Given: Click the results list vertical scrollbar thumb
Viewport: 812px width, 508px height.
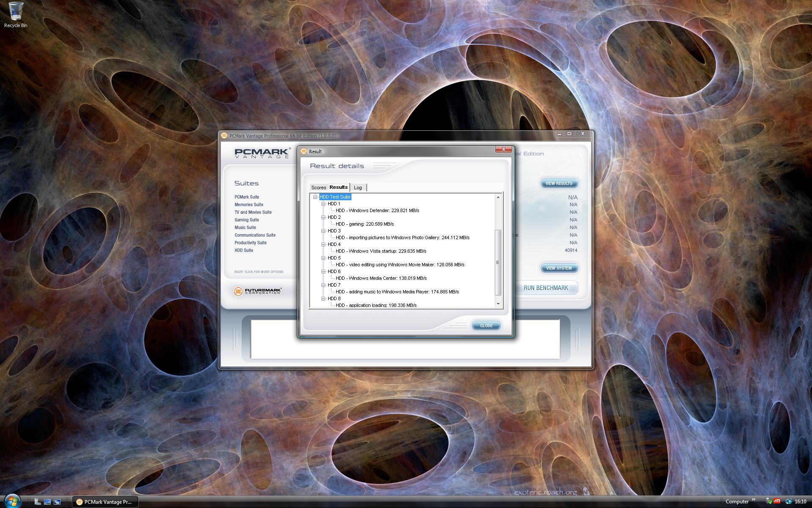Looking at the screenshot, I should click(x=498, y=262).
